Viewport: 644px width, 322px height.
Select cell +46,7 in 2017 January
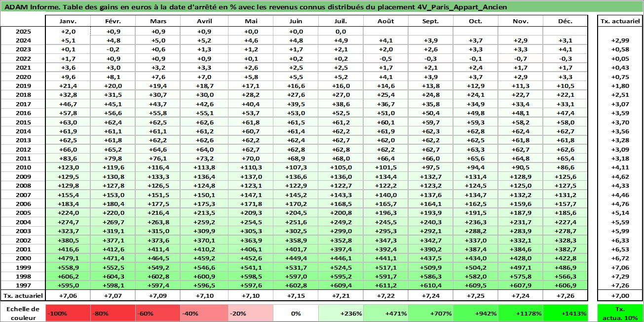click(x=68, y=104)
